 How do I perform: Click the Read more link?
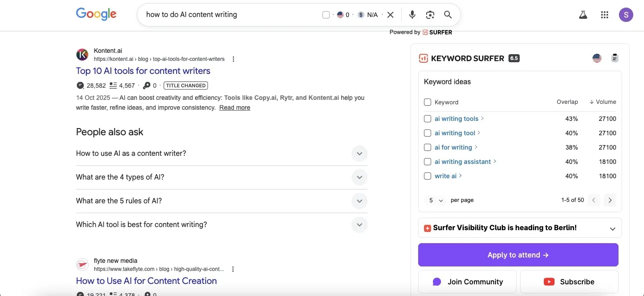[x=235, y=107]
